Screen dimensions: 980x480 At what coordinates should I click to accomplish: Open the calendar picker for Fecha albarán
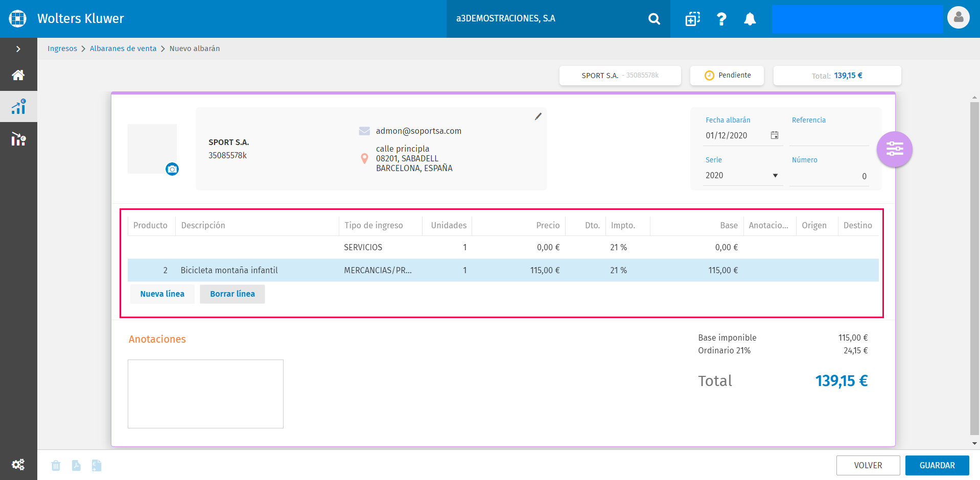pyautogui.click(x=775, y=135)
